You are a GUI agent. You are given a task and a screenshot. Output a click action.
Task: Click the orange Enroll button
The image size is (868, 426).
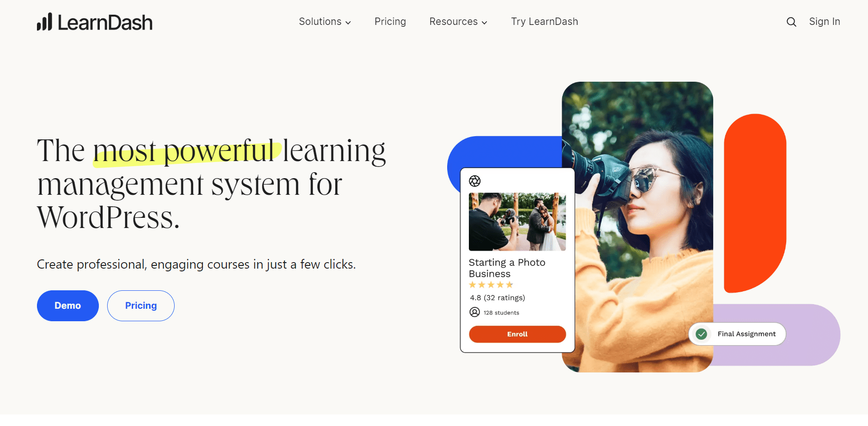coord(517,334)
